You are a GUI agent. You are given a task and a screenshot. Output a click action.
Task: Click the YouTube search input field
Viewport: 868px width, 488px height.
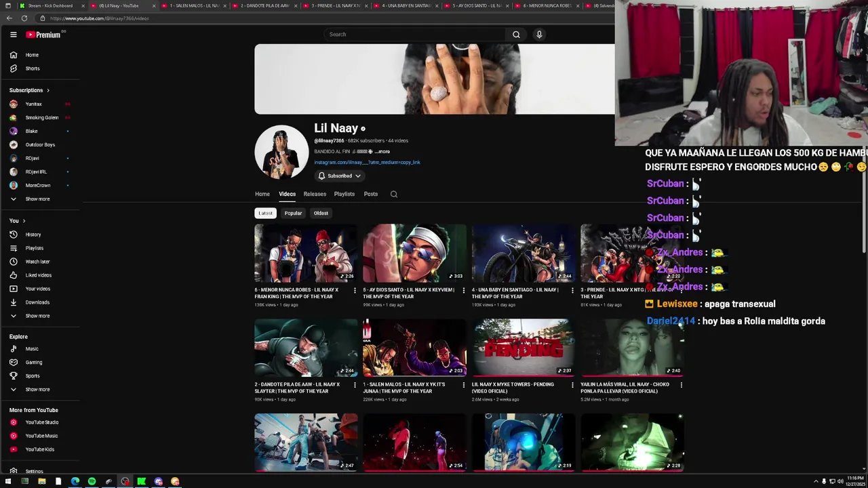click(414, 35)
